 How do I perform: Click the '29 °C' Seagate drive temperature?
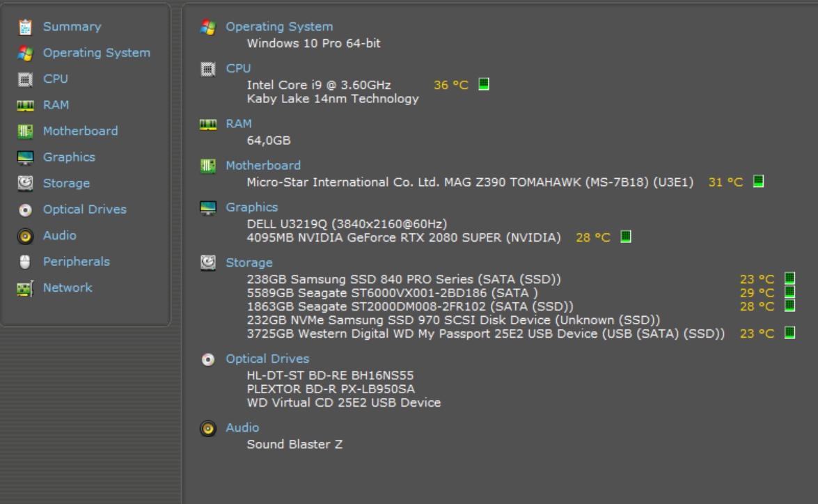757,292
